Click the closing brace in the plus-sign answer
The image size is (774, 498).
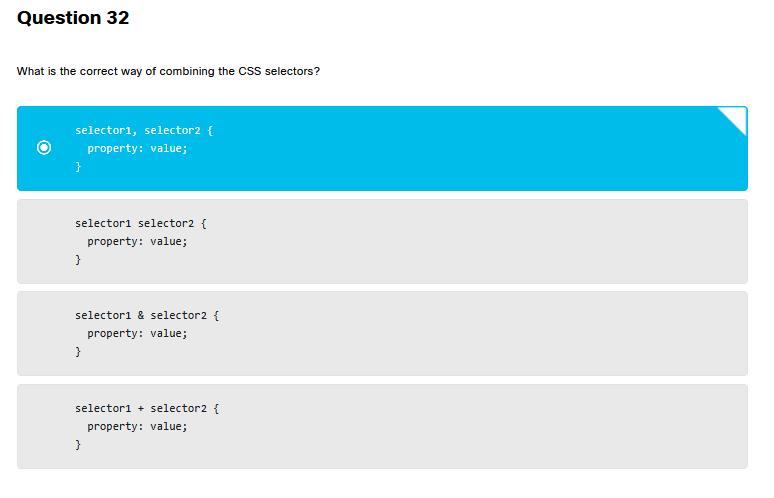point(78,445)
